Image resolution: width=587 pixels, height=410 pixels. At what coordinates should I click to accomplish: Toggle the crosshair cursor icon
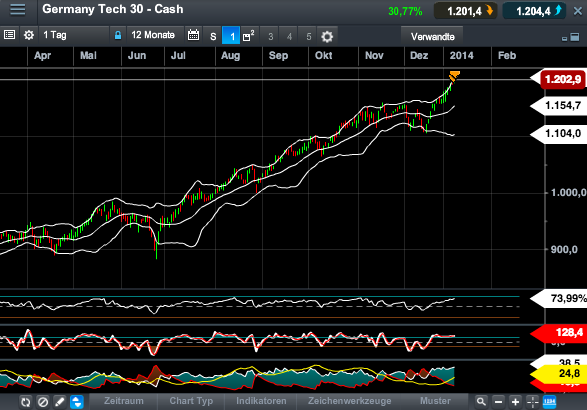tap(532, 402)
